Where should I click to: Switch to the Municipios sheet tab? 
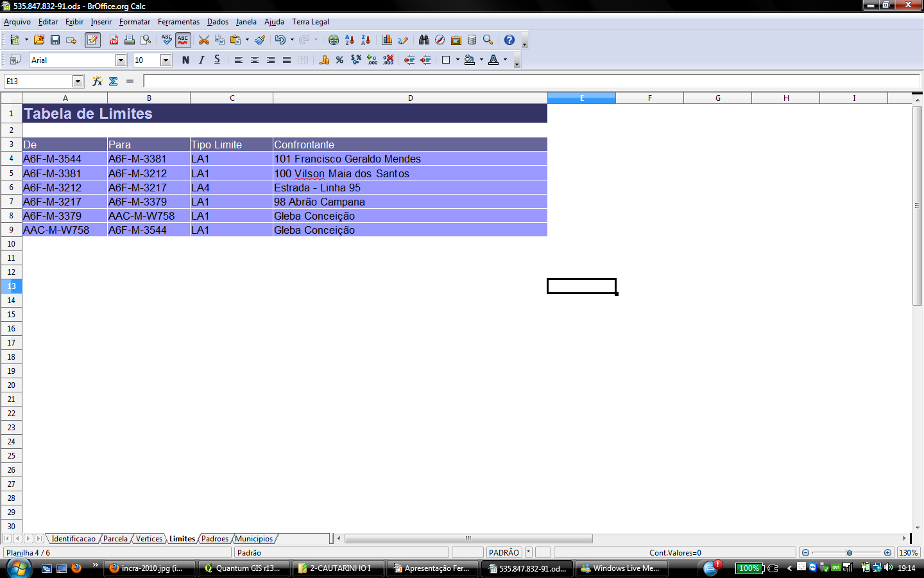point(254,539)
